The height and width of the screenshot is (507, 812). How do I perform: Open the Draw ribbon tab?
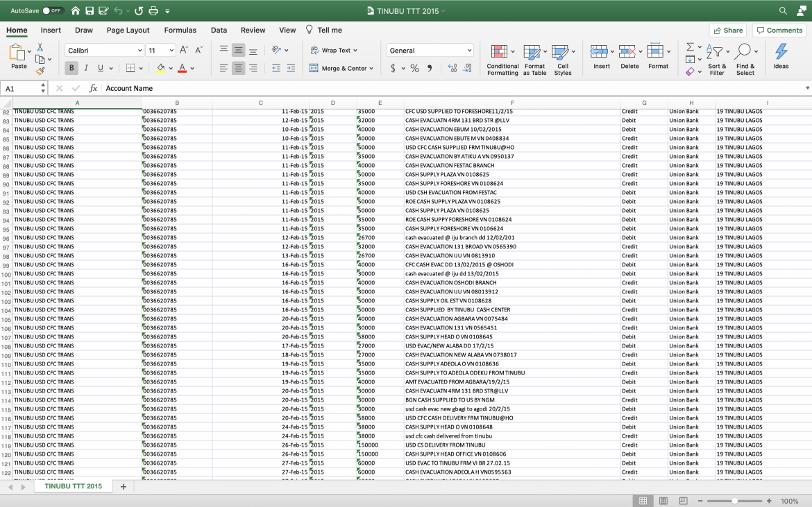coord(84,30)
